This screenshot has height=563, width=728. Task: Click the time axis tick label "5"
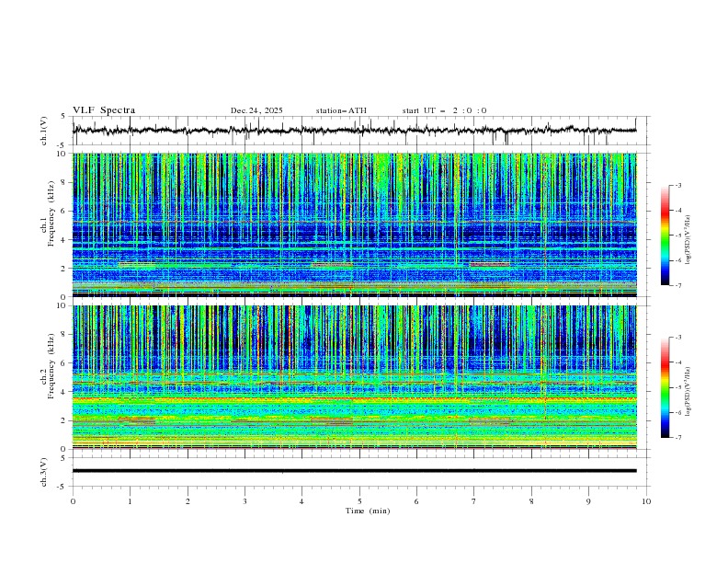pyautogui.click(x=359, y=501)
